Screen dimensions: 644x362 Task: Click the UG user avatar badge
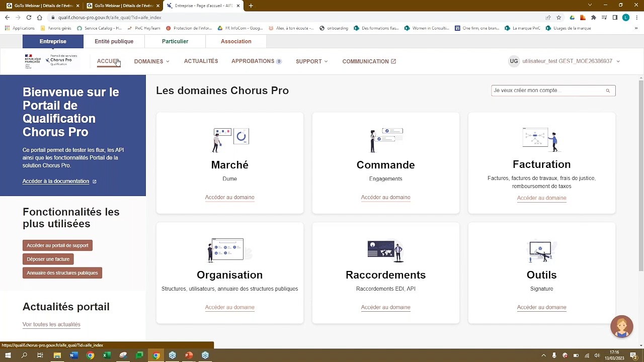click(514, 61)
